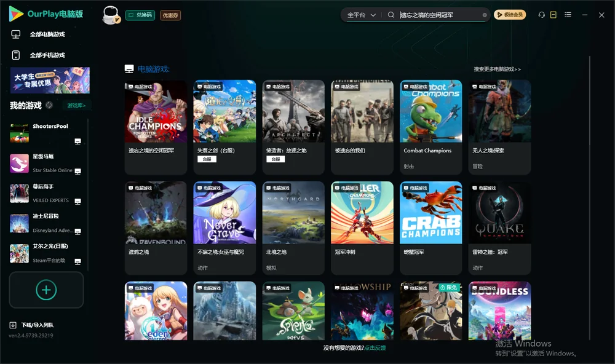The image size is (615, 364).
Task: Open the Idle Champions game card
Action: tap(156, 127)
